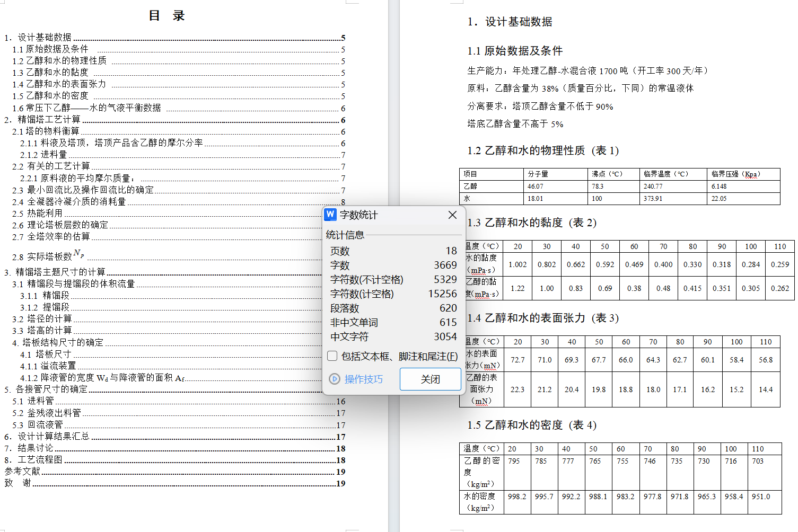798x532 pixels.
Task: Select the 字数 count row in the statistics
Action: point(392,265)
